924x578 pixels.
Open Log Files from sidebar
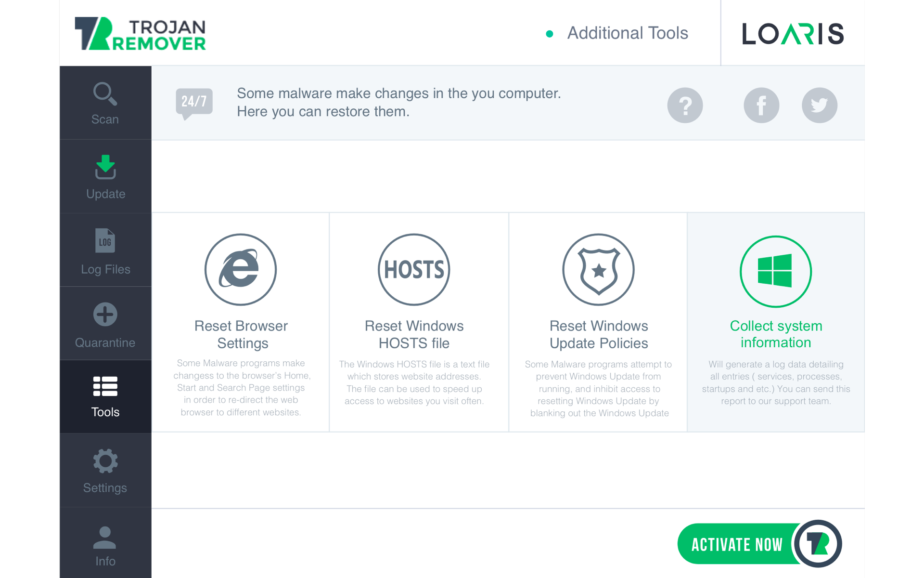pos(105,251)
